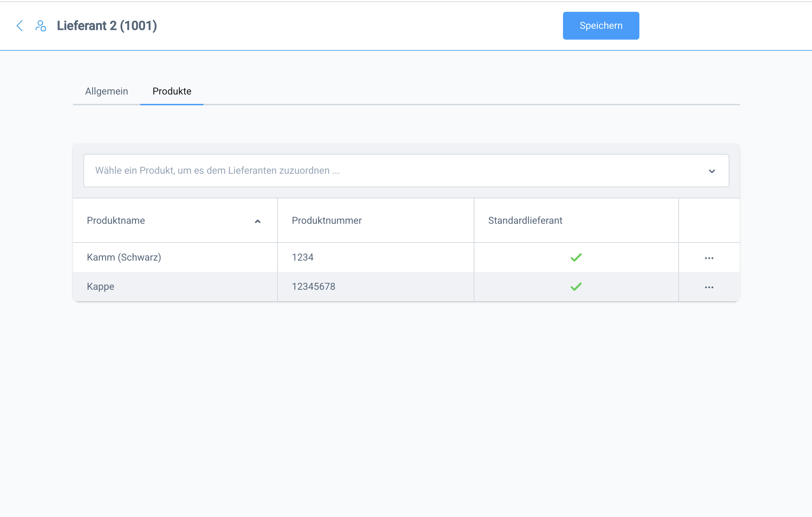Click sort arrow in Produktname header
Viewport: 812px width, 517px height.
click(x=257, y=221)
